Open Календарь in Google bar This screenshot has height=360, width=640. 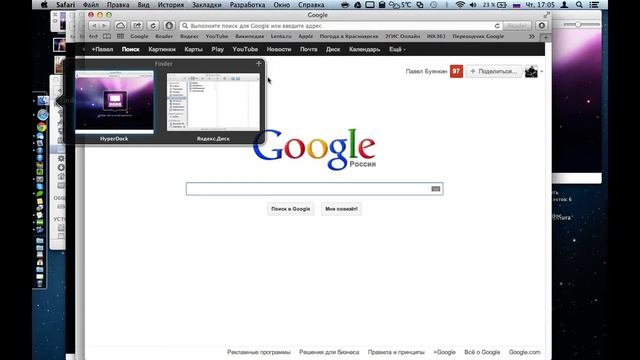[364, 49]
